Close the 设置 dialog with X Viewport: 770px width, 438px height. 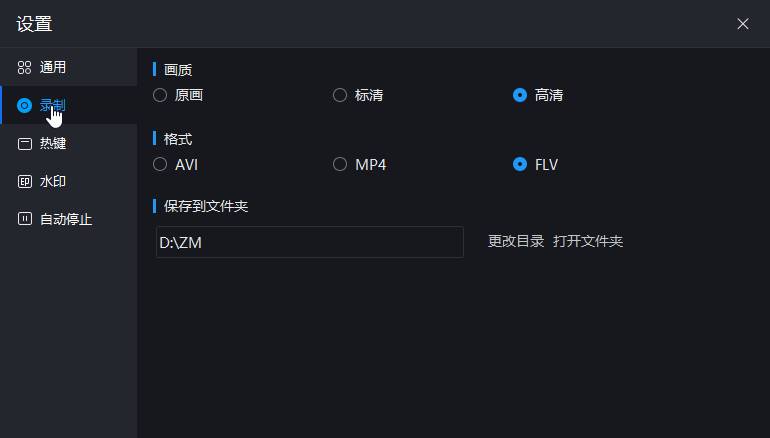[x=742, y=24]
